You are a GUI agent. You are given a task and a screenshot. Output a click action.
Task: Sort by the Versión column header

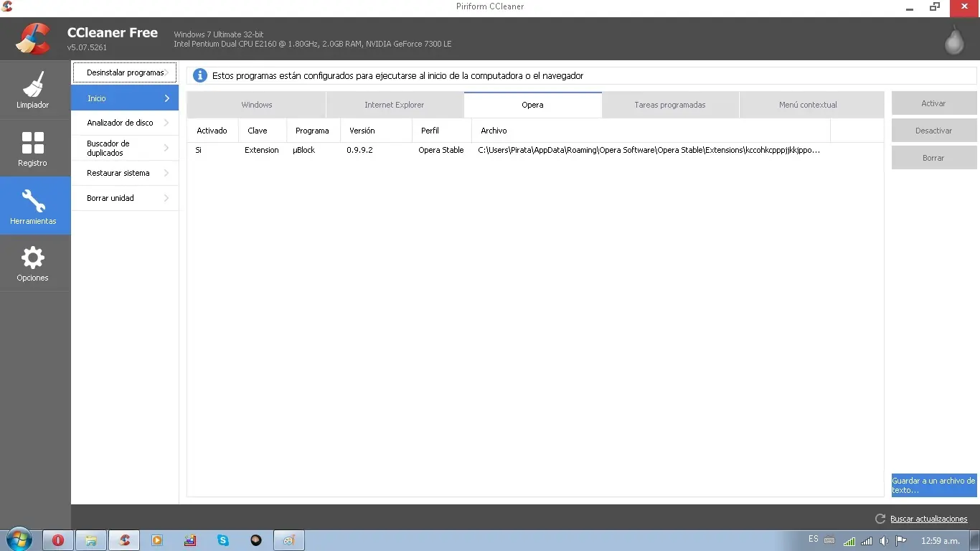coord(376,131)
